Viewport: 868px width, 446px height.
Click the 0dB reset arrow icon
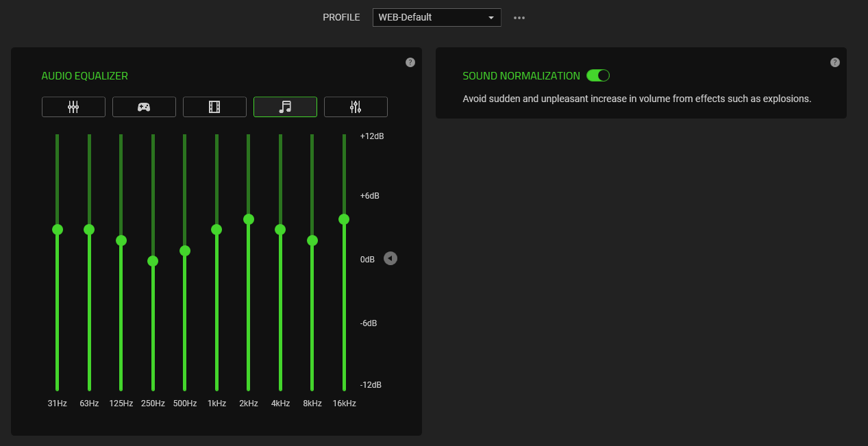pos(390,258)
